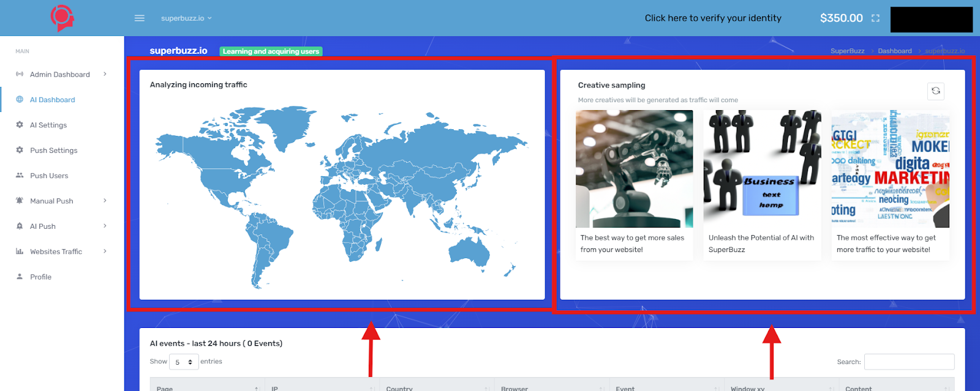Expand the AI Push chevron
Viewport: 980px width, 391px height.
click(105, 226)
